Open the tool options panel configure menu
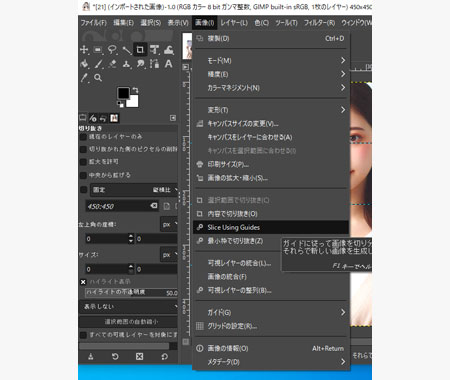 point(173,118)
